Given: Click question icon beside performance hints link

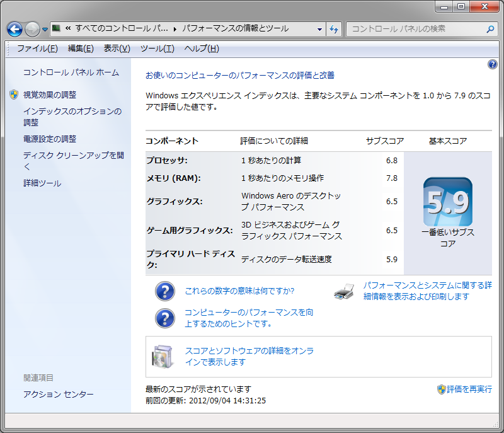Looking at the screenshot, I should click(x=165, y=318).
